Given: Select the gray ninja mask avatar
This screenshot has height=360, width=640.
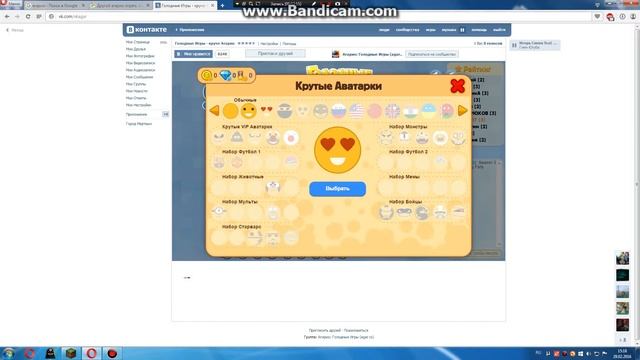Looking at the screenshot, I should 284,111.
